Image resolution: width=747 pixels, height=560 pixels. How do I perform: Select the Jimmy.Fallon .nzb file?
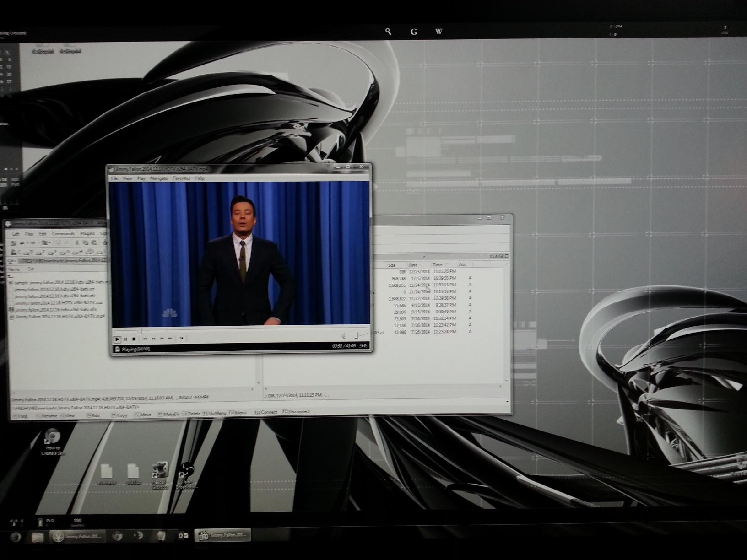point(56,303)
